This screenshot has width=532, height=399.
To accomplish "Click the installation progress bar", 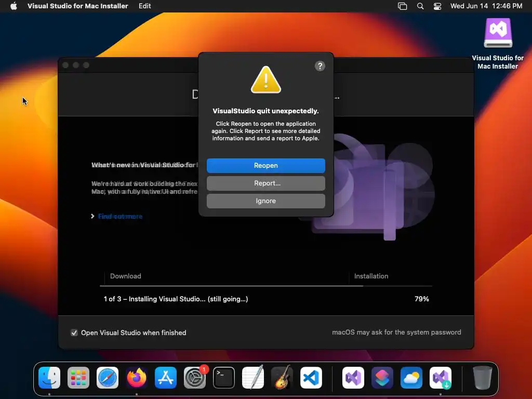I will click(x=265, y=286).
